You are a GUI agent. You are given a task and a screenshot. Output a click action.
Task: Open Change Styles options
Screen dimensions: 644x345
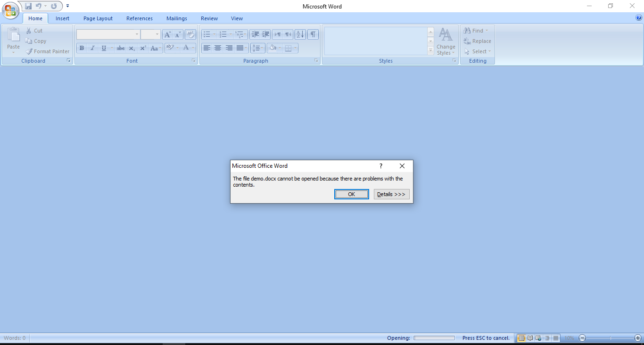(x=446, y=41)
